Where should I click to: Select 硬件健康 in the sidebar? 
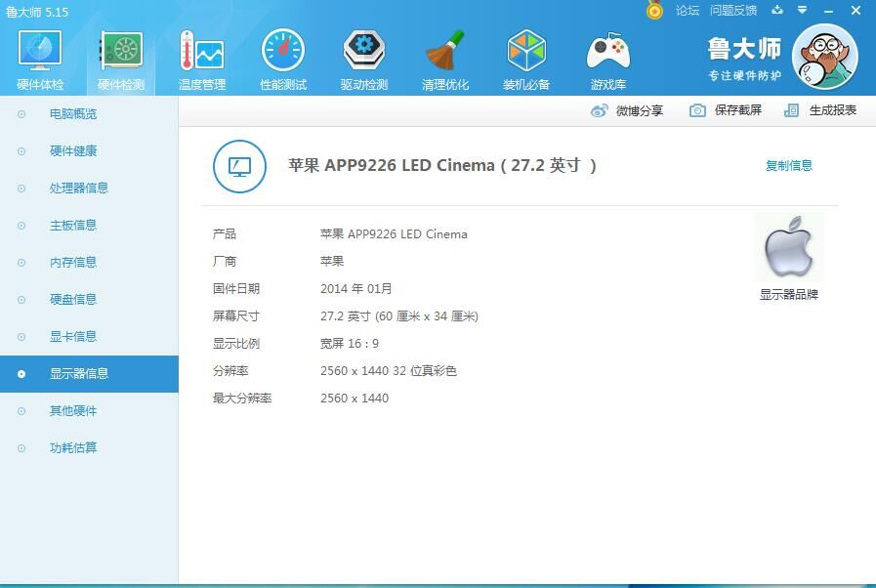[x=90, y=151]
